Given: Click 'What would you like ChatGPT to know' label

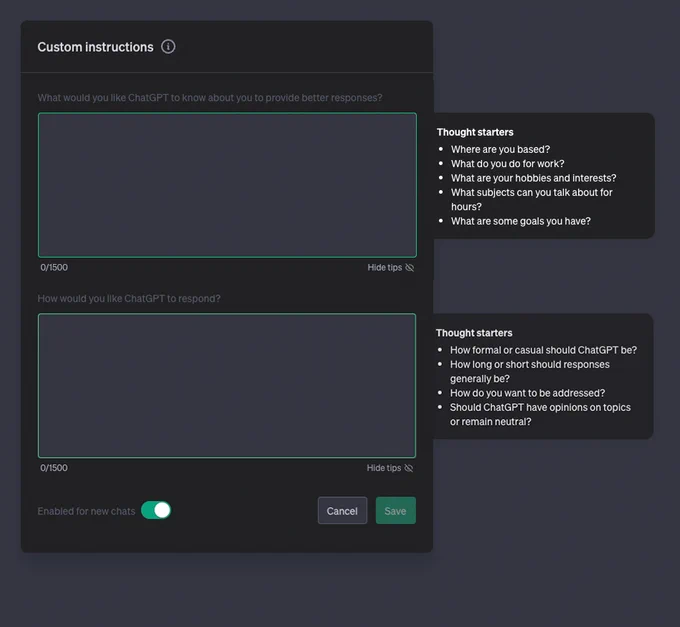Looking at the screenshot, I should 210,98.
